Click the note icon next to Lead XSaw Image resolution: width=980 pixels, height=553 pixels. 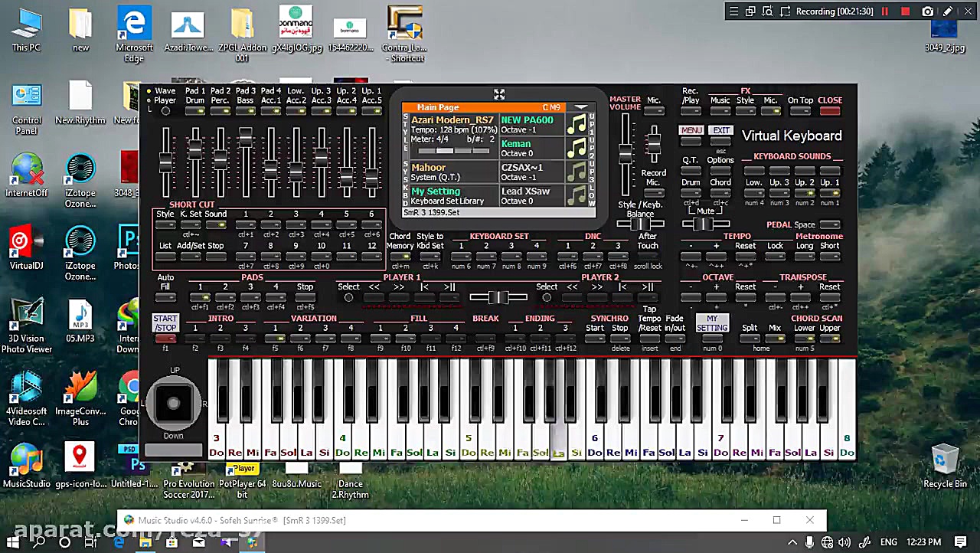pos(576,196)
